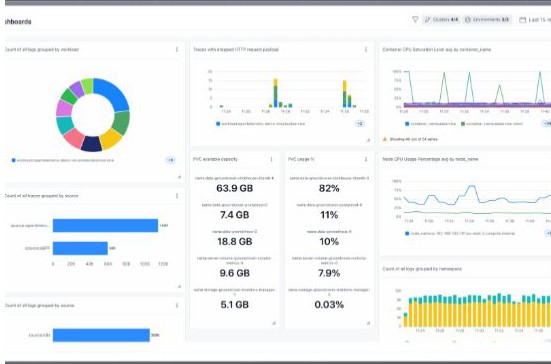The image size is (551, 364).
Task: Click the 10% PVC usage value
Action: tap(329, 241)
